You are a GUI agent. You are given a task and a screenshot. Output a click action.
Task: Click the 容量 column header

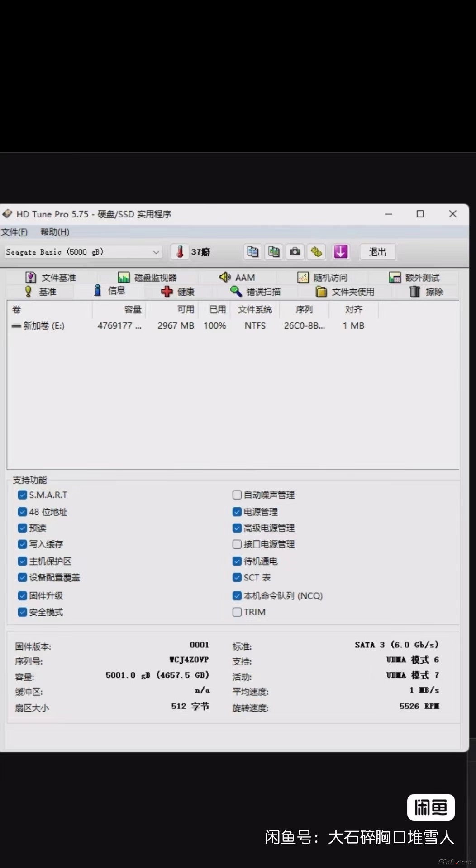[x=133, y=310]
